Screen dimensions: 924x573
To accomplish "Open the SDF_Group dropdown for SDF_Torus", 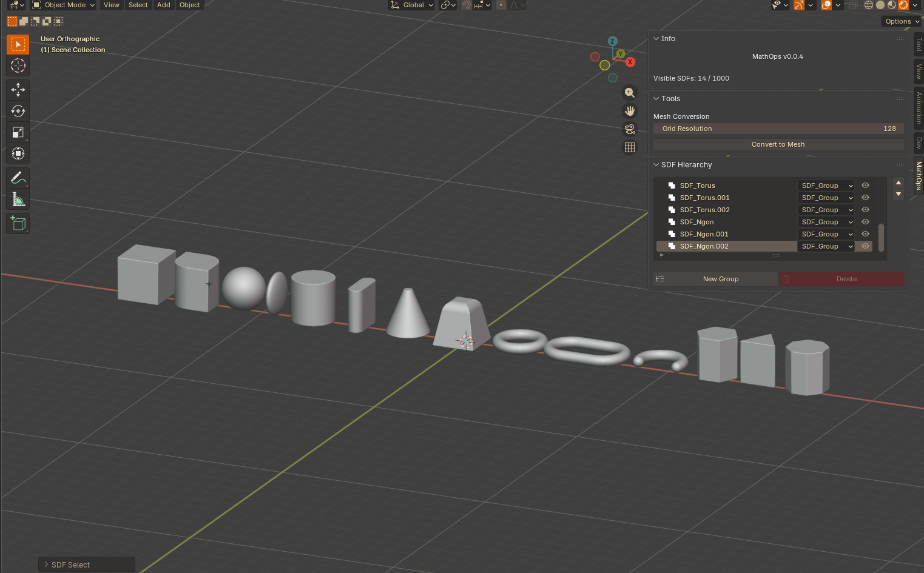I will coord(826,186).
